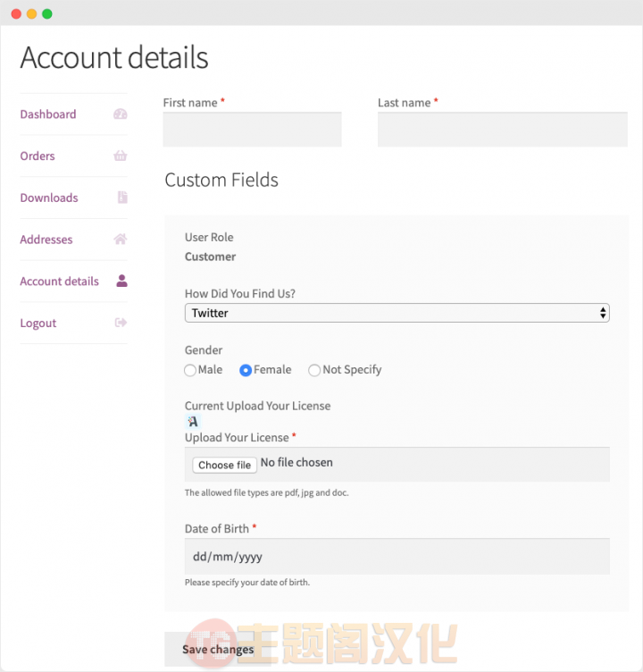Image resolution: width=643 pixels, height=672 pixels.
Task: Open the How Did You Find Us dropdown
Action: point(397,313)
